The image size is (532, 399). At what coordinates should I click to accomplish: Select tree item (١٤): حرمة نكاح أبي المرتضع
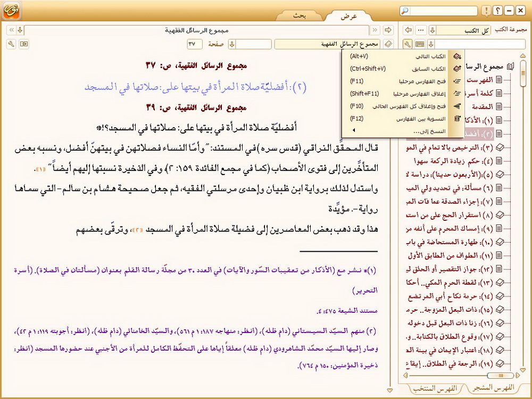pyautogui.click(x=450, y=296)
